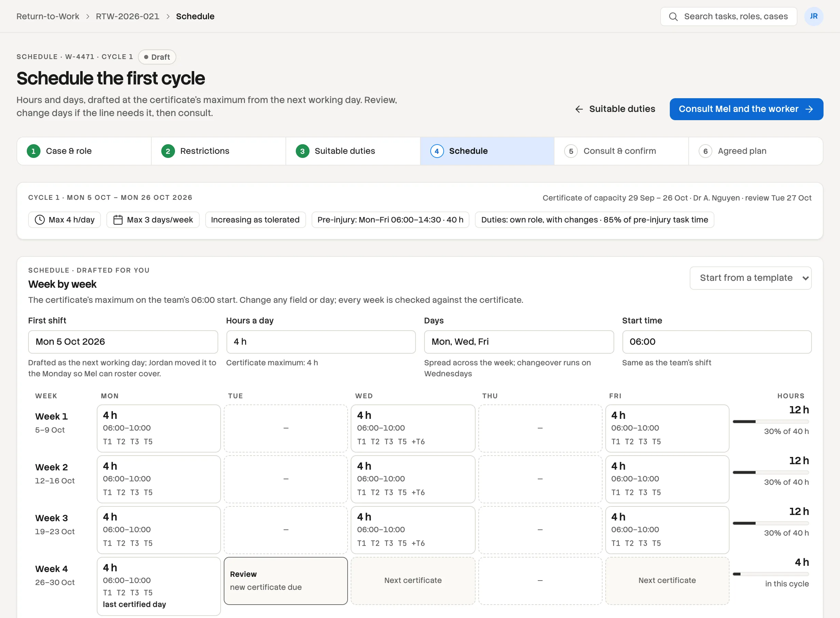Click the Draft status badge
840x618 pixels.
(157, 57)
